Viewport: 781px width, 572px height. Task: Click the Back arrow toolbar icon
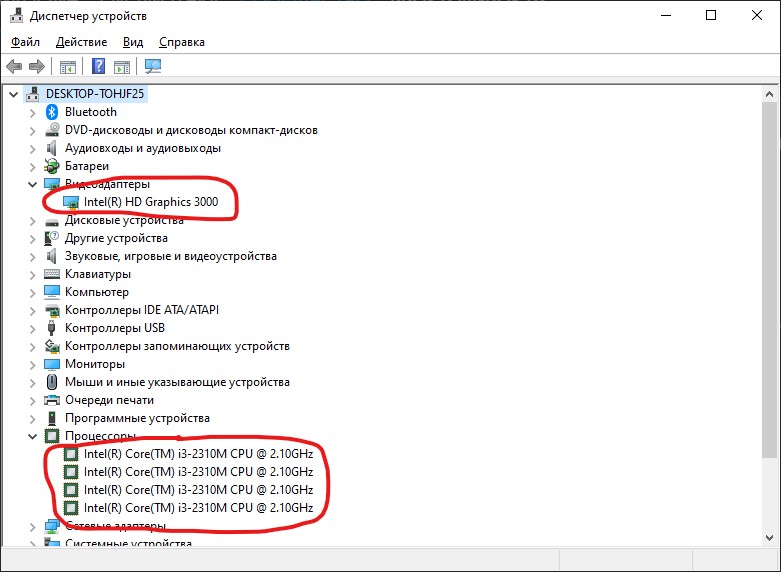coord(14,66)
